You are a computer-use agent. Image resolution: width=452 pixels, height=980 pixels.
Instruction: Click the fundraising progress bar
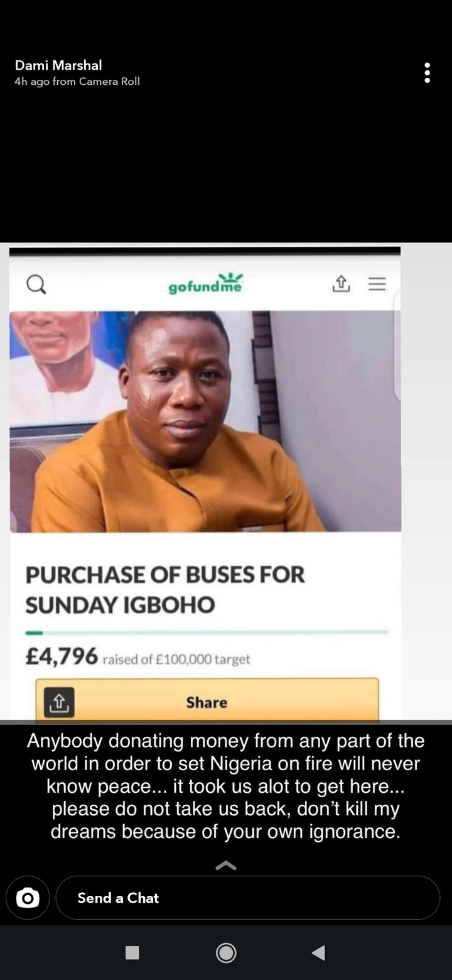tap(207, 632)
